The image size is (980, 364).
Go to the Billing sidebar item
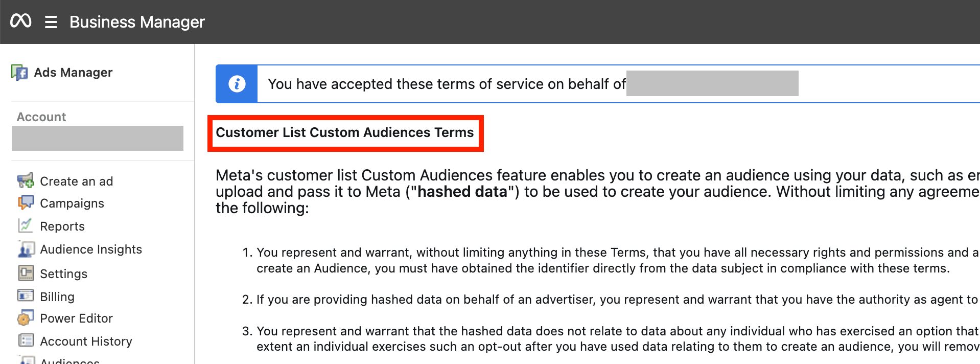[x=57, y=297]
